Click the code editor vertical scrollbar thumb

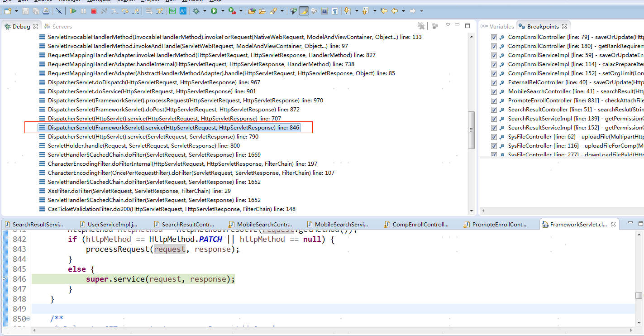tap(639, 296)
